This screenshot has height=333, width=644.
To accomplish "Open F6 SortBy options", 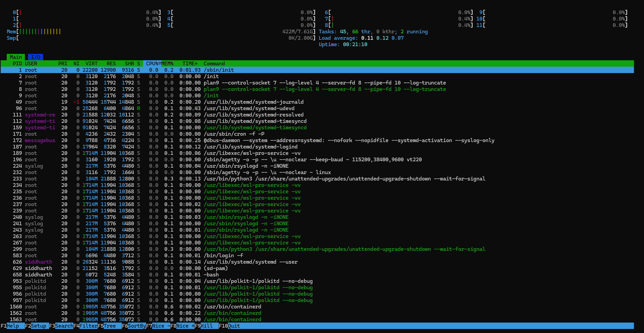I will click(137, 326).
